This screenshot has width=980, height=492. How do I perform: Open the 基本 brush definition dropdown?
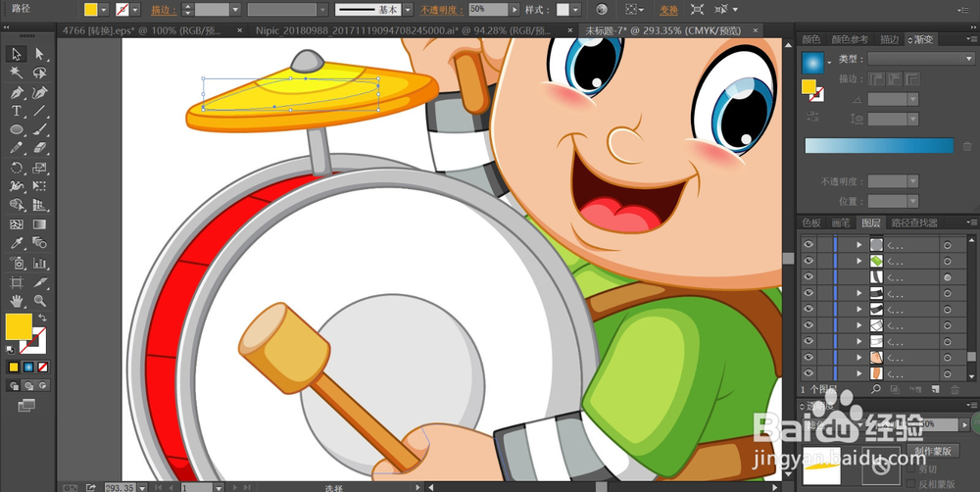(x=408, y=10)
